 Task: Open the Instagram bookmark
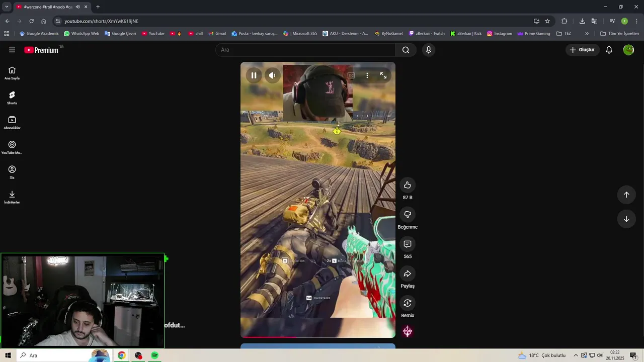pyautogui.click(x=499, y=34)
